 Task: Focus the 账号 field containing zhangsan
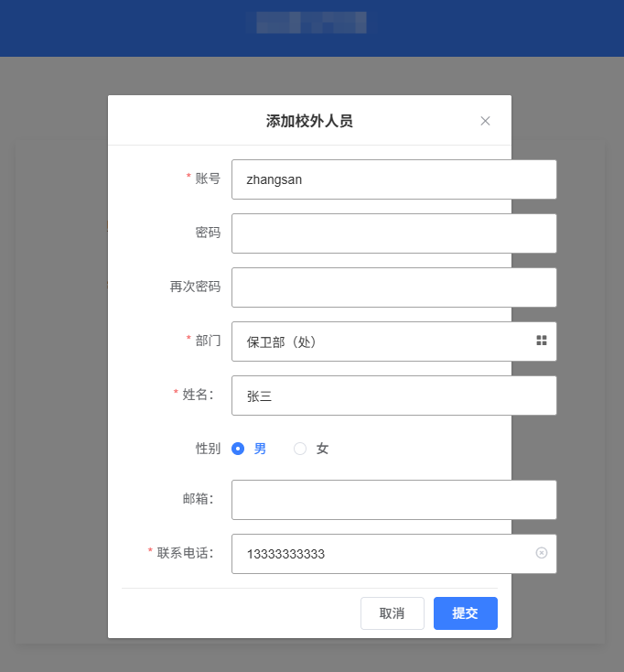click(394, 179)
